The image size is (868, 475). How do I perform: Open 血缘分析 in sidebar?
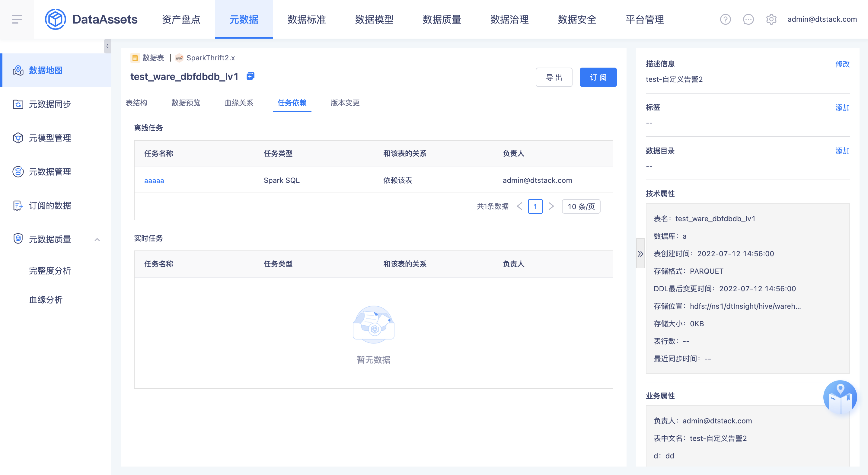point(46,300)
